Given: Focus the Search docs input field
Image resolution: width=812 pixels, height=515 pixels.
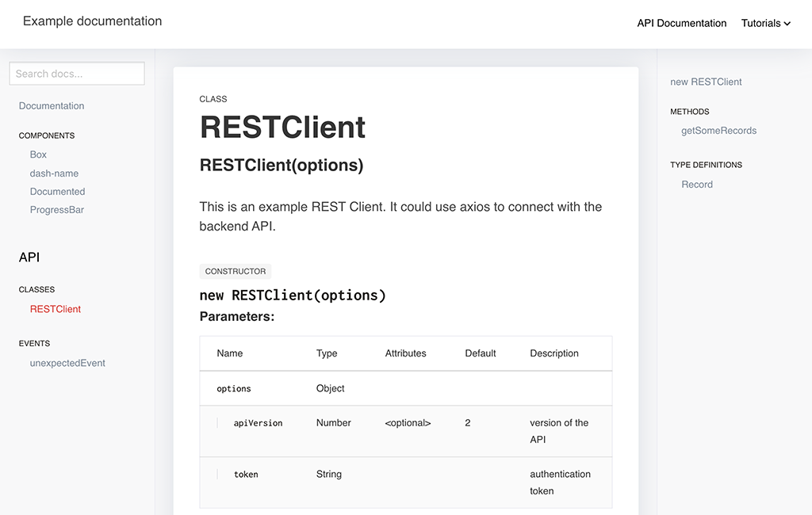Looking at the screenshot, I should pyautogui.click(x=77, y=74).
